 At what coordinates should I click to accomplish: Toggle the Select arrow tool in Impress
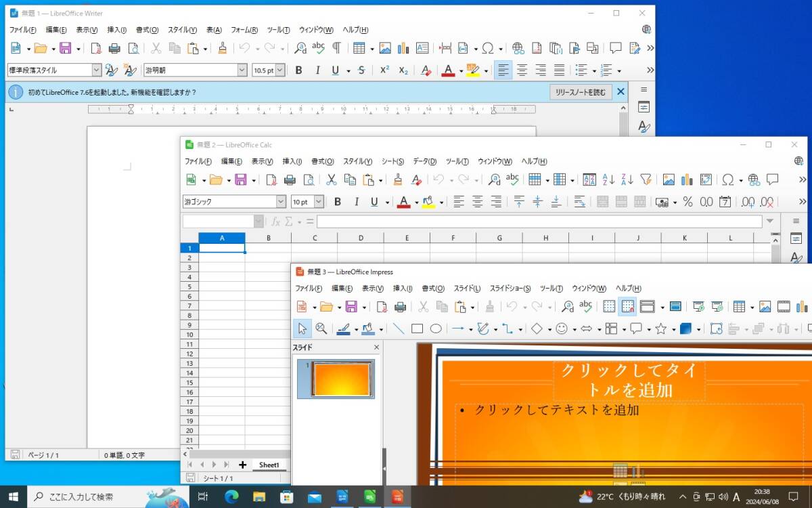pyautogui.click(x=302, y=329)
